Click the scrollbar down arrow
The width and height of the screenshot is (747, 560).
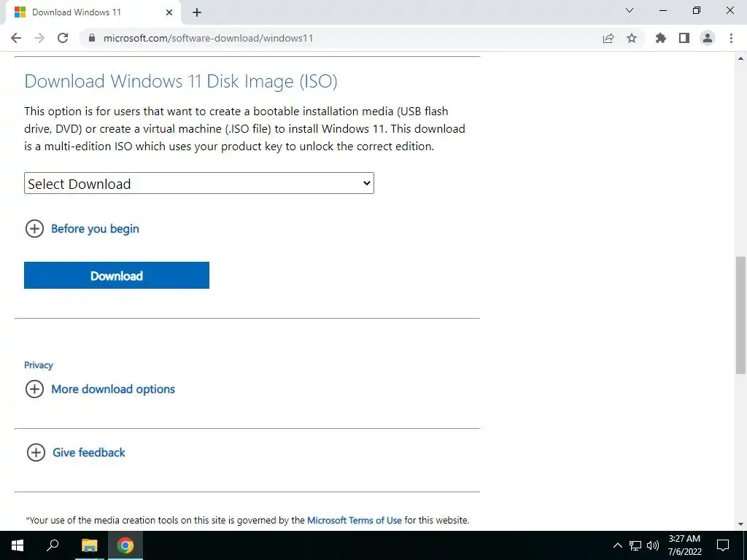point(740,524)
